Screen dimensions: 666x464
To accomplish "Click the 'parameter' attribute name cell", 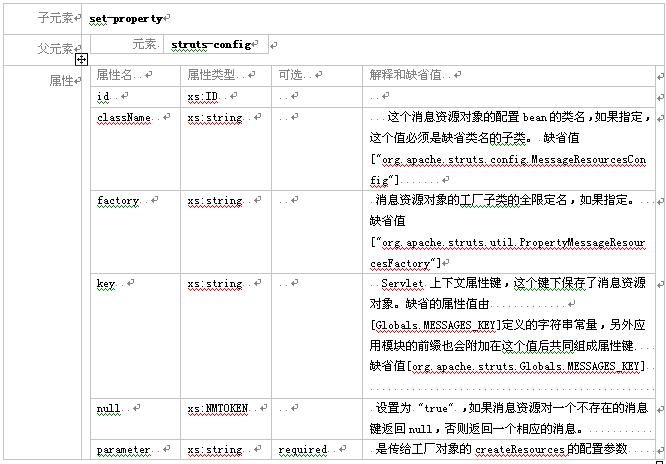I will click(x=123, y=450).
